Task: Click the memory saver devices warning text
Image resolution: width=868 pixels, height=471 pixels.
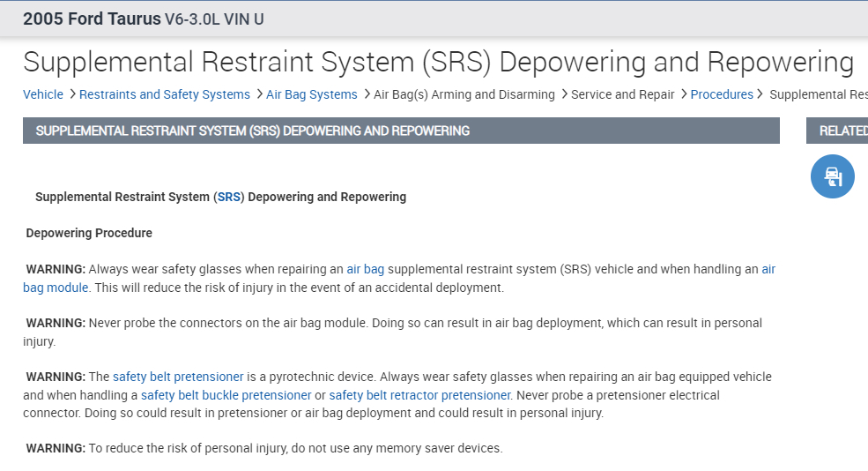Action: (x=264, y=448)
